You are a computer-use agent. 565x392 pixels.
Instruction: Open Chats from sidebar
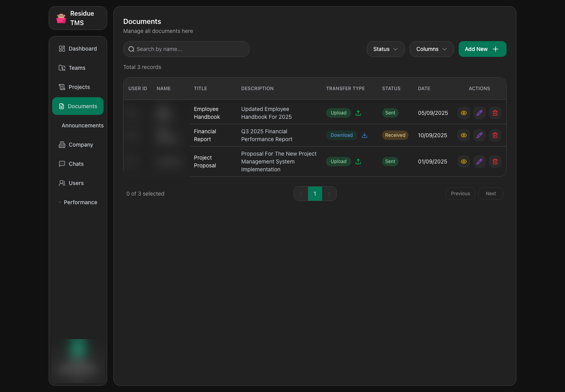[78, 164]
